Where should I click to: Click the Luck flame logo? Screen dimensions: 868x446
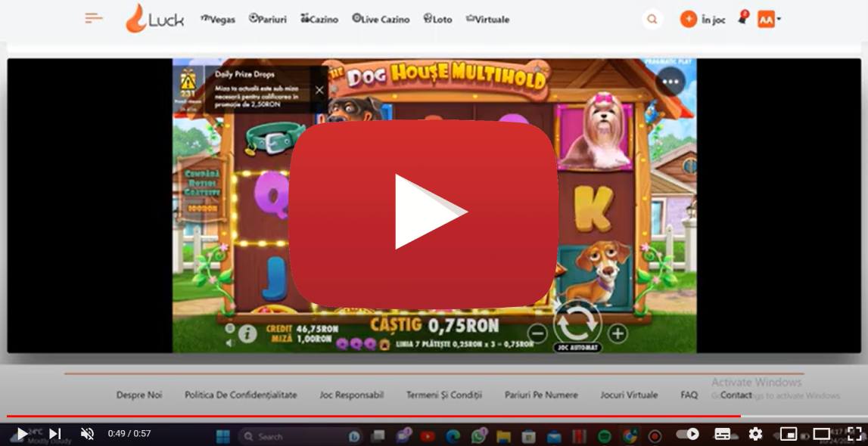pyautogui.click(x=155, y=18)
